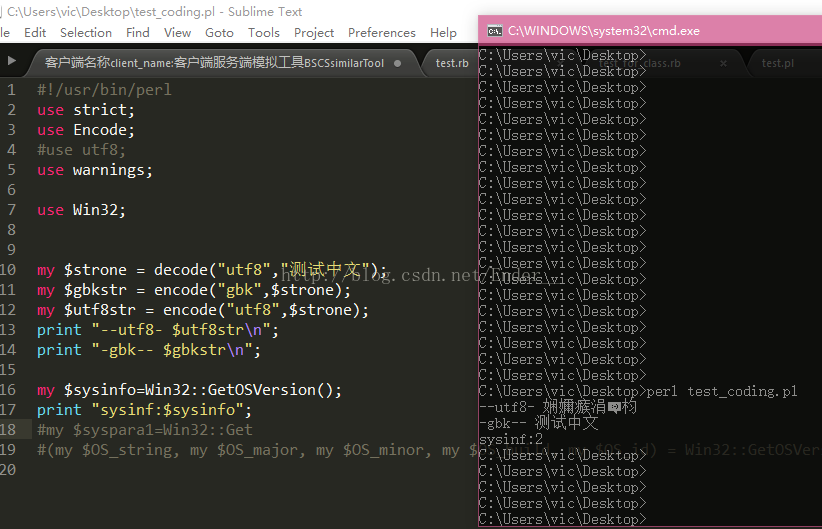The width and height of the screenshot is (822, 529).
Task: Open the Project menu
Action: (313, 33)
